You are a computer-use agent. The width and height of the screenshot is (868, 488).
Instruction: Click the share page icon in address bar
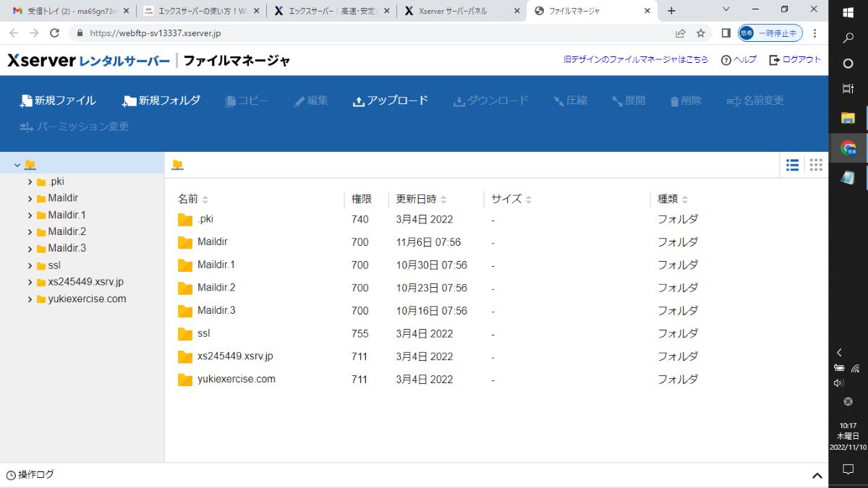[x=681, y=33]
